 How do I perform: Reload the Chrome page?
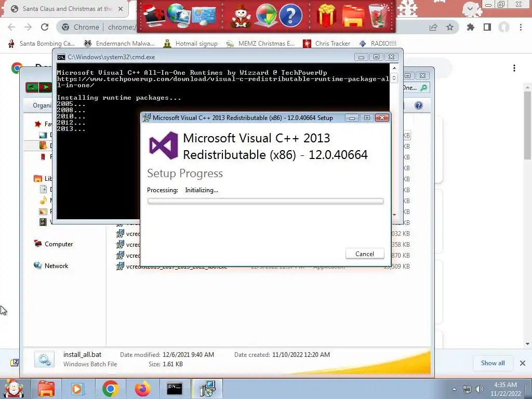[x=45, y=27]
